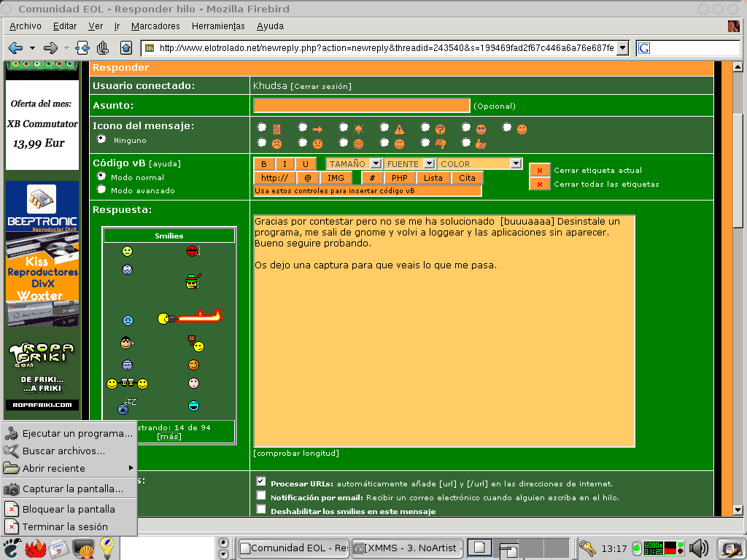Expand the Abrir reciente submenu
Screen dimensions: 747x560
(x=69, y=468)
